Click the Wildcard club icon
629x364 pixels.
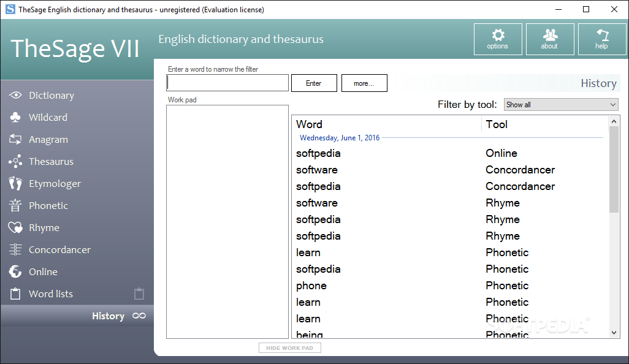(15, 117)
